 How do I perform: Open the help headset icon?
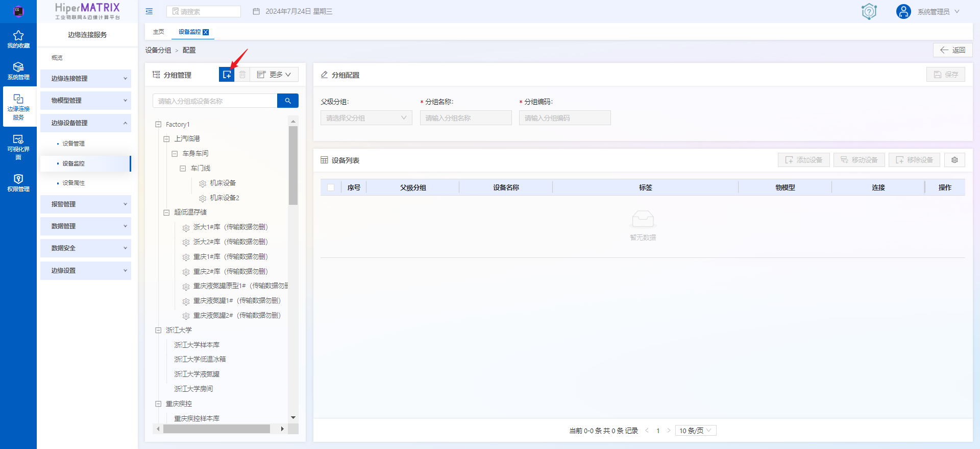[869, 11]
